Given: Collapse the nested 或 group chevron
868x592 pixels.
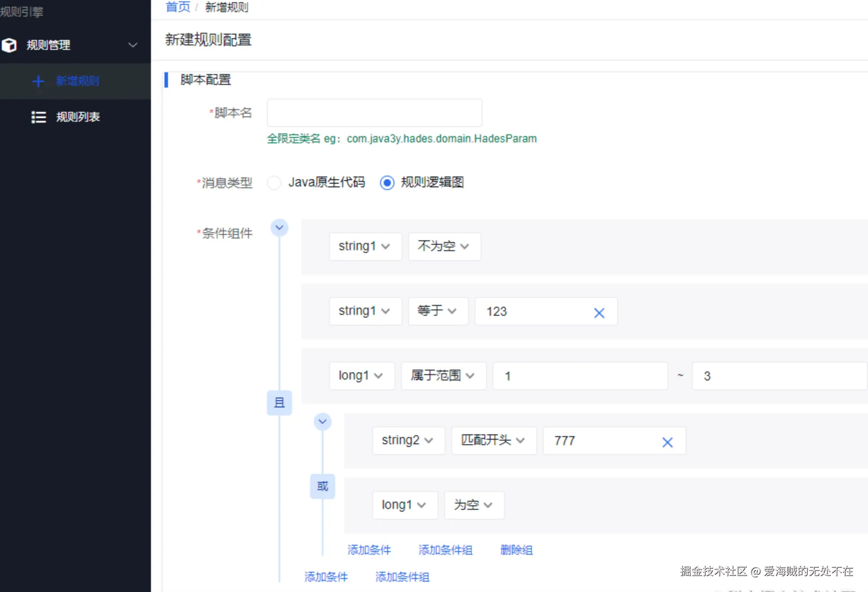Looking at the screenshot, I should tap(322, 421).
